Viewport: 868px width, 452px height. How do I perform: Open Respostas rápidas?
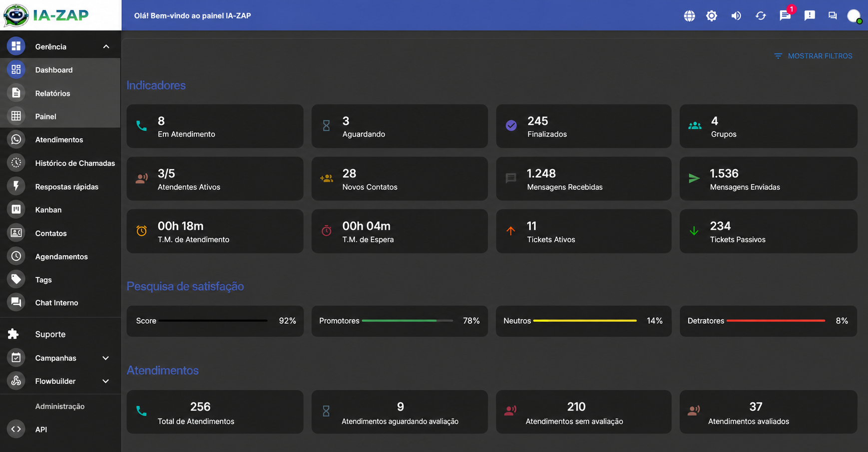point(60,187)
